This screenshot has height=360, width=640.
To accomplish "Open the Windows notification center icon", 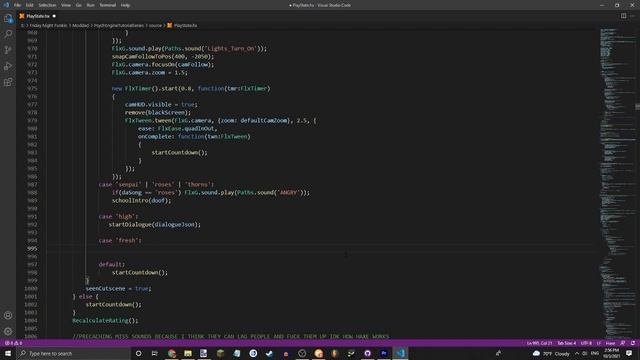I will coord(629,353).
